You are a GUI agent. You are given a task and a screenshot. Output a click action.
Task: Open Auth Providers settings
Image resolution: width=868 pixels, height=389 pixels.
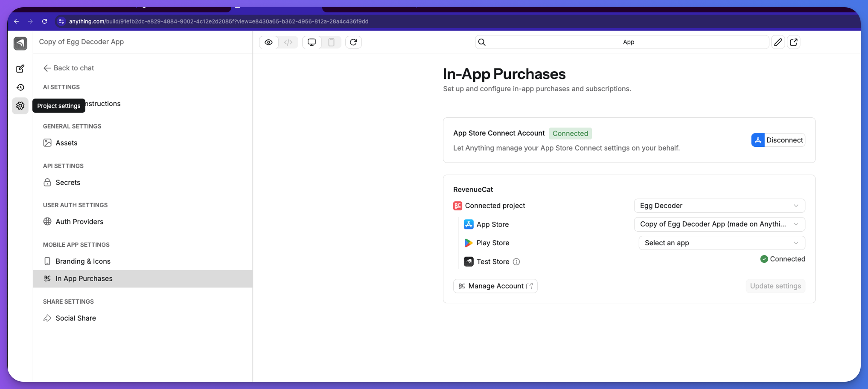tap(143, 222)
